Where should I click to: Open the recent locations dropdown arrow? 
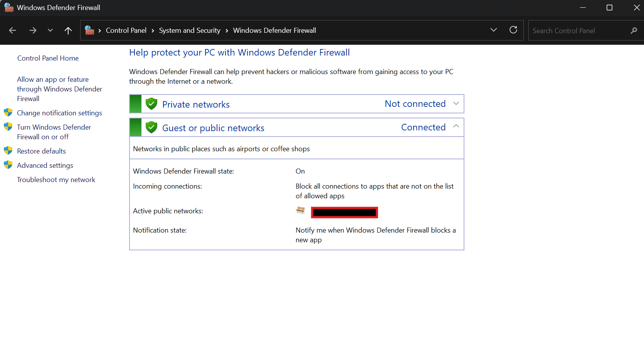50,30
